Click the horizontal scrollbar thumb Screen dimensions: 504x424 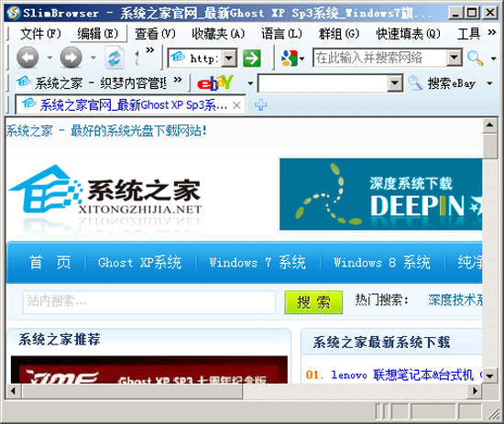coord(132,391)
